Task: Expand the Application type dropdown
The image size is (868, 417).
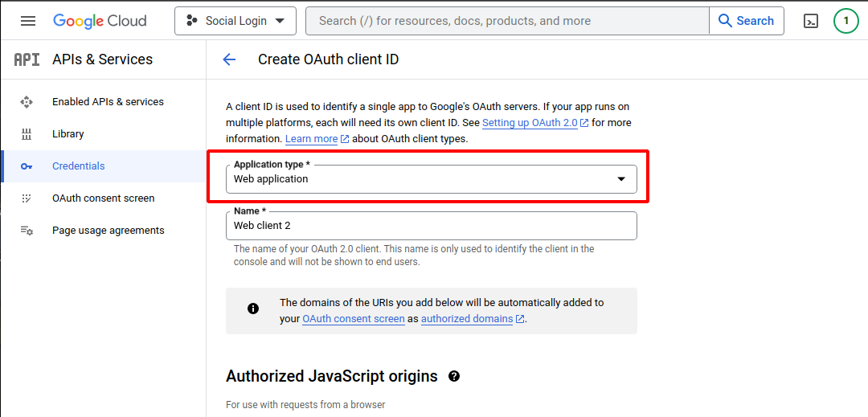Action: click(432, 178)
